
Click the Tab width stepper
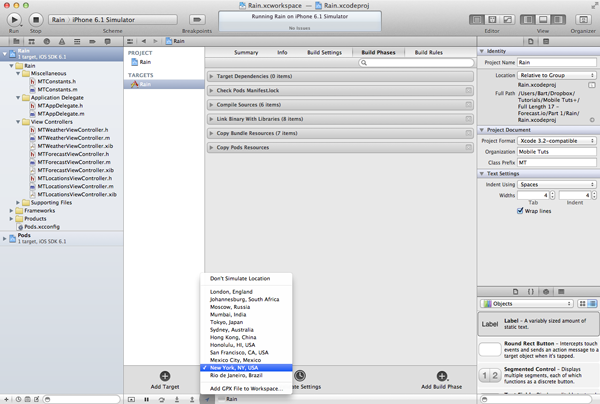pos(552,195)
